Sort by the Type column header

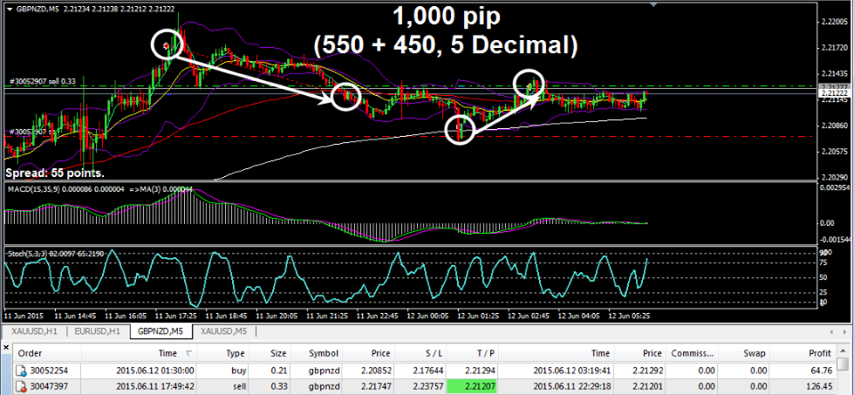pyautogui.click(x=235, y=353)
